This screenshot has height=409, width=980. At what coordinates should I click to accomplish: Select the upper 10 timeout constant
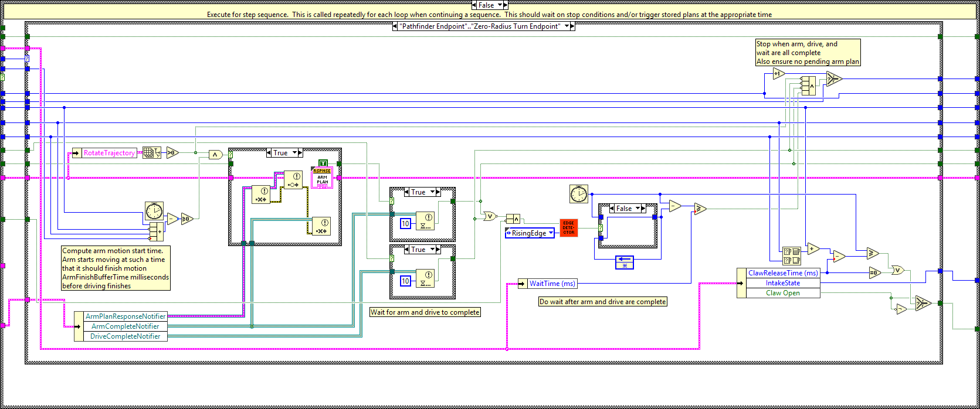tap(405, 224)
